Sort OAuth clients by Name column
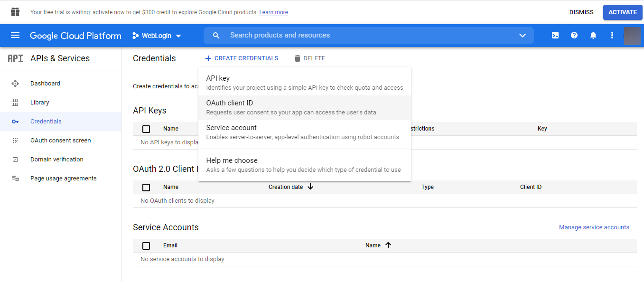 [x=171, y=187]
